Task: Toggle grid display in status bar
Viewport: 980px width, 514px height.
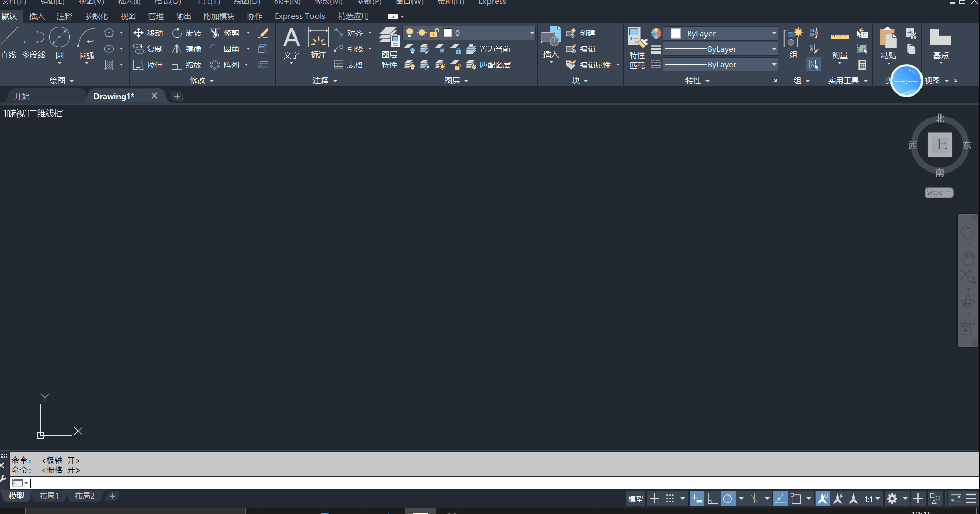Action: (x=654, y=499)
